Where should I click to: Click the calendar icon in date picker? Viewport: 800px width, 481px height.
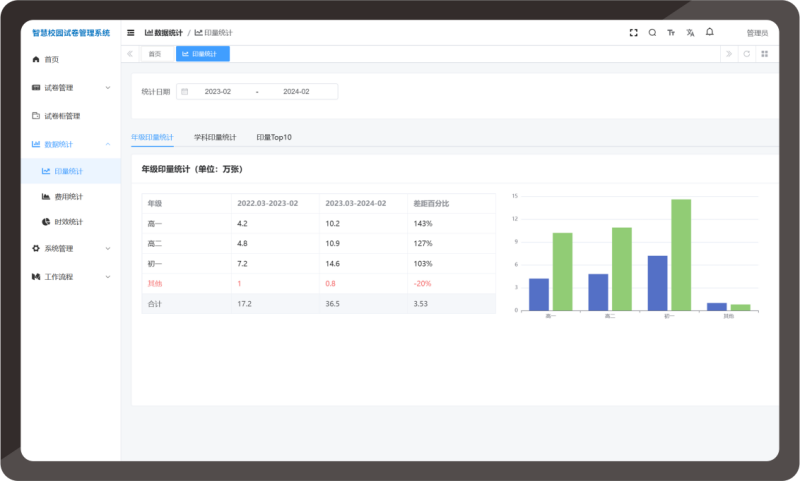(x=185, y=92)
